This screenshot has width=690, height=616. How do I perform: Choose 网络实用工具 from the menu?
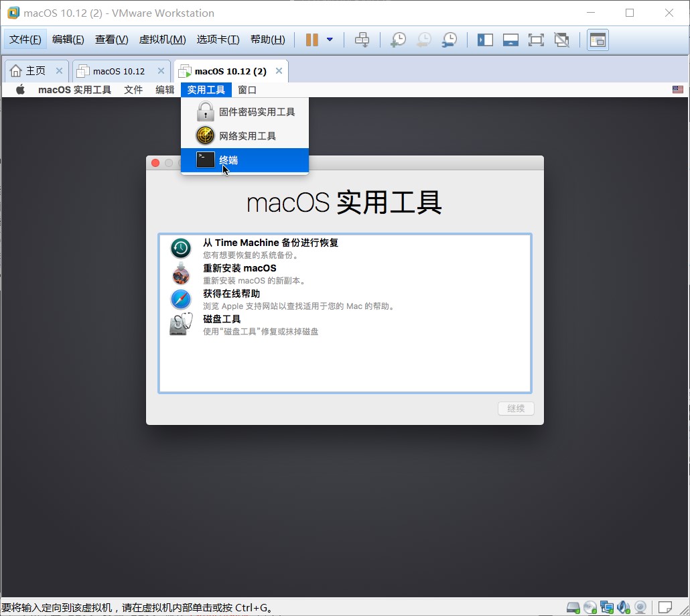pos(245,136)
